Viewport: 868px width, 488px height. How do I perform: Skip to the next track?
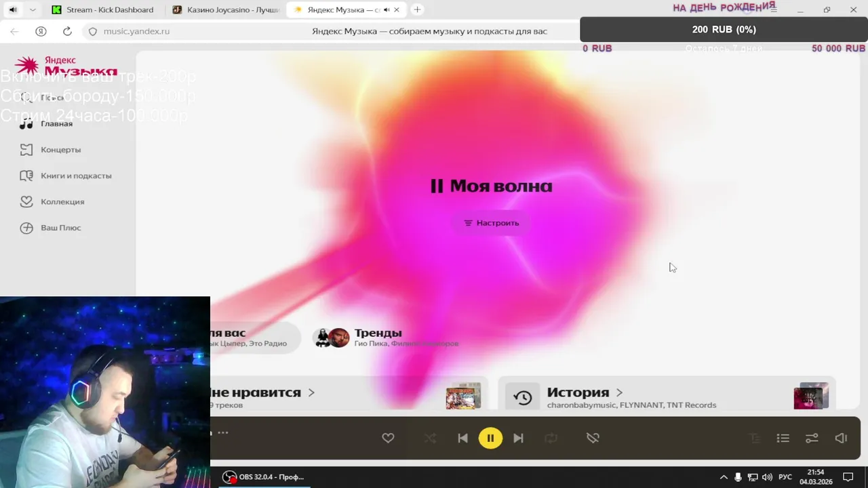(x=518, y=438)
